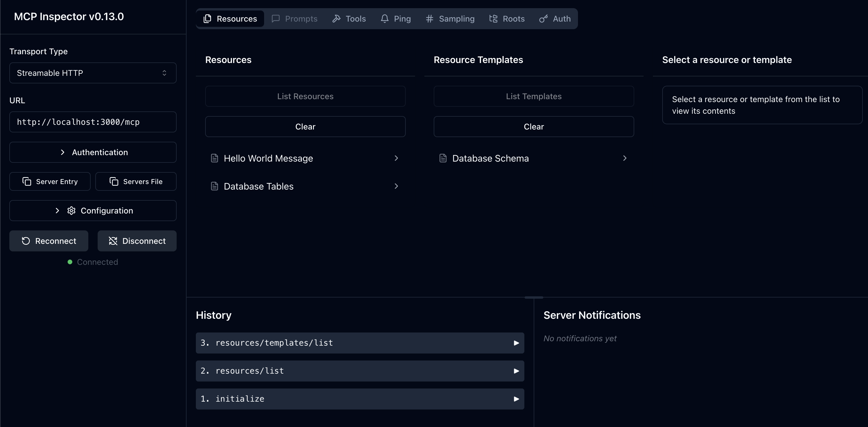Click the Configuration gear icon
This screenshot has height=427, width=868.
[x=71, y=211]
